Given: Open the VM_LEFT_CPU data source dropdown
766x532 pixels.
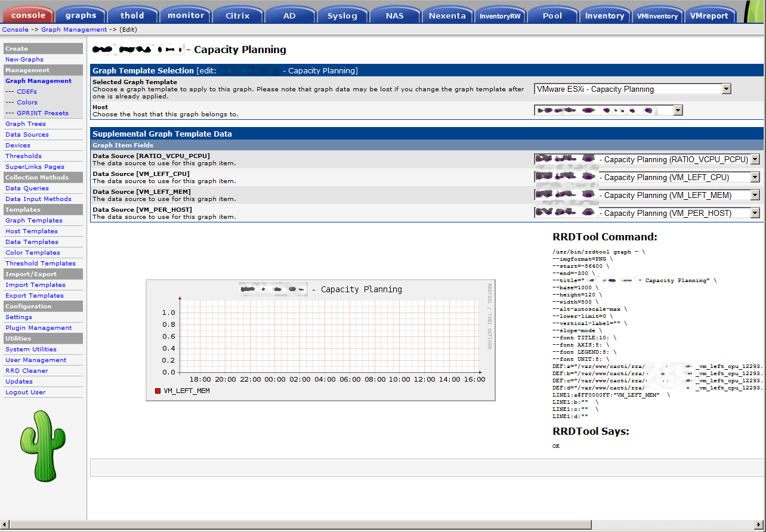Looking at the screenshot, I should (647, 177).
